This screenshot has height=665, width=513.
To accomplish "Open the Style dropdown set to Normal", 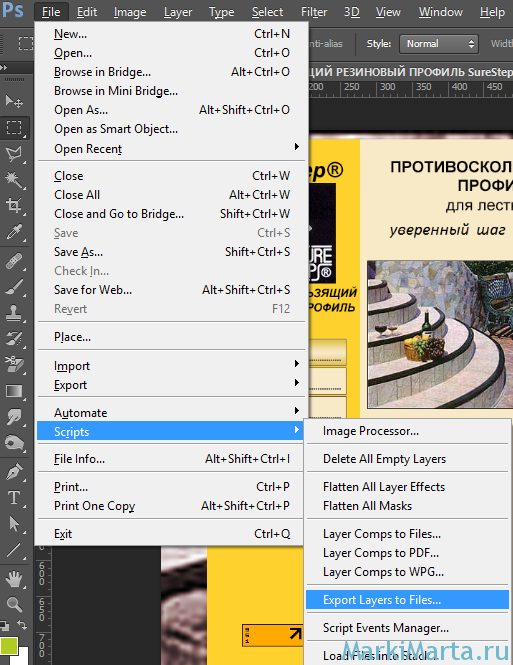I will 439,44.
